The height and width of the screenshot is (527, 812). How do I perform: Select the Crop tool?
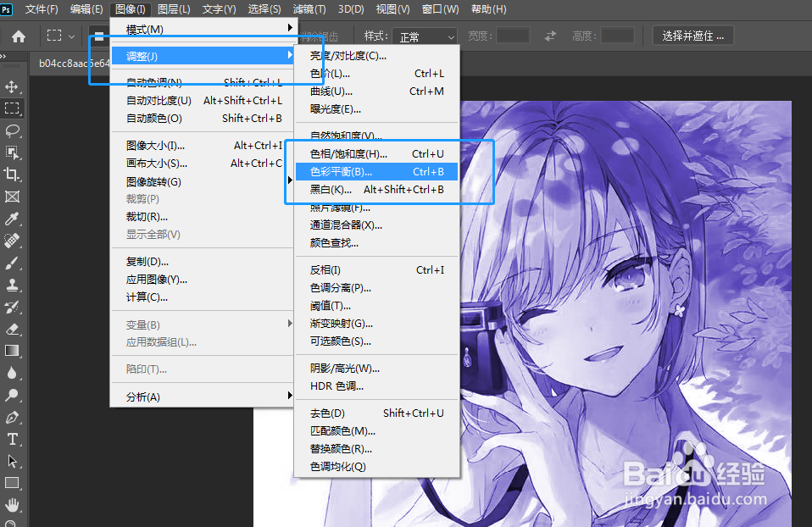tap(12, 174)
